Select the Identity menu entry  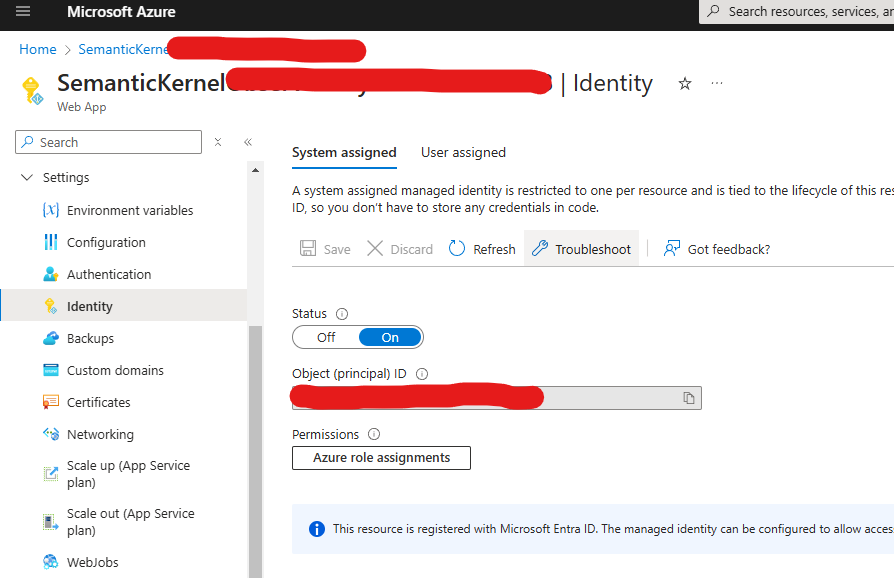124,306
